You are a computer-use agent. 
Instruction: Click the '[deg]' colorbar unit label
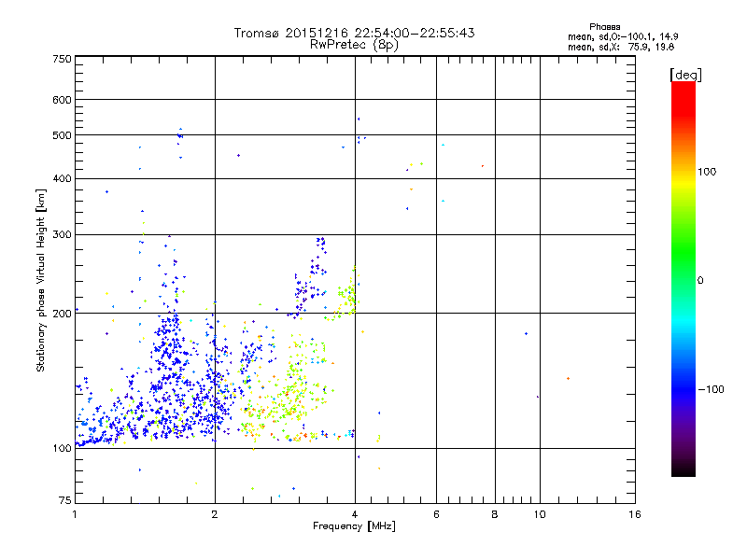[685, 75]
